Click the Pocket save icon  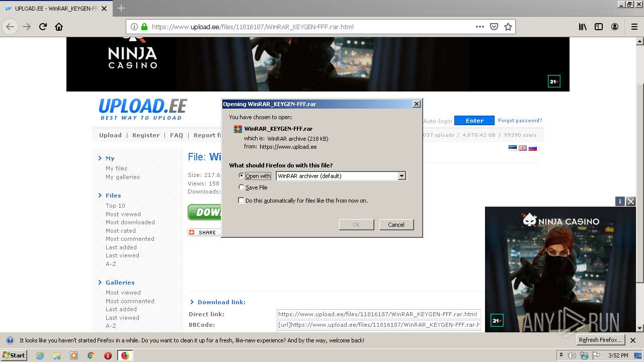coord(494,27)
